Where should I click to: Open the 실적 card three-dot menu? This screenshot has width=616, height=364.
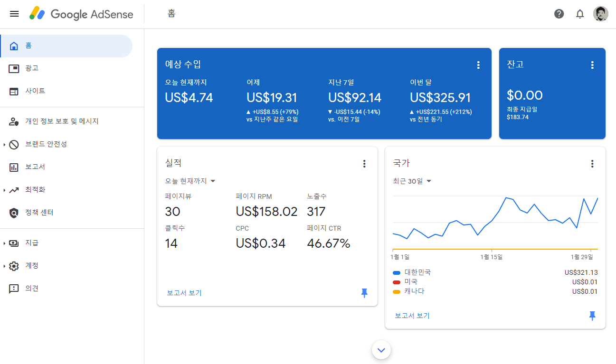(364, 164)
